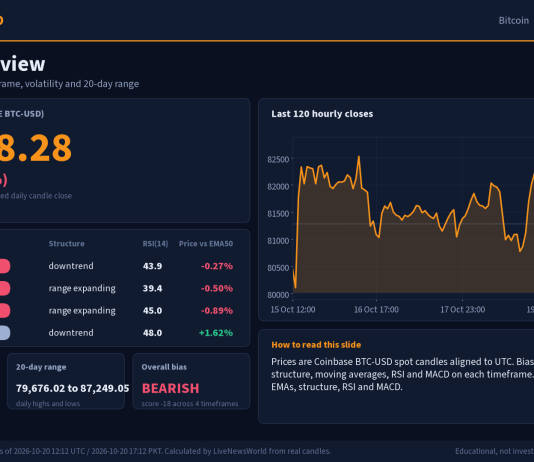Click the RSI value 45.0
Image resolution: width=534 pixels, height=462 pixels.
[152, 310]
